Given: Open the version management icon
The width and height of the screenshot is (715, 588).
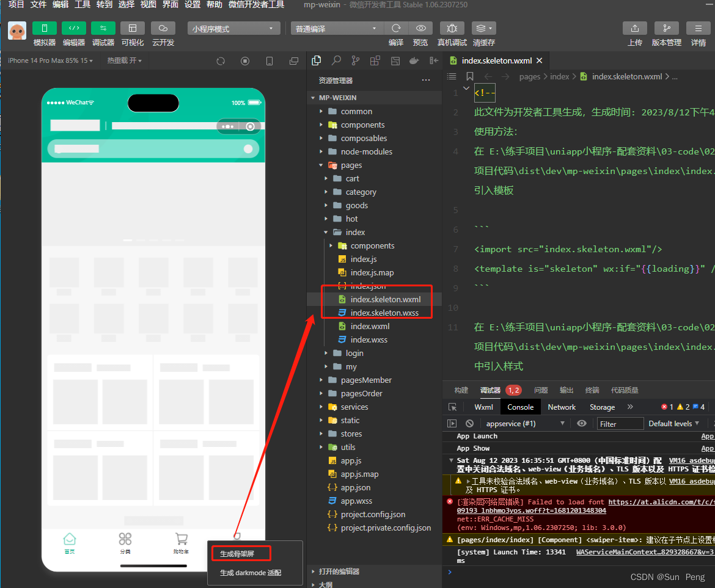Looking at the screenshot, I should [667, 28].
